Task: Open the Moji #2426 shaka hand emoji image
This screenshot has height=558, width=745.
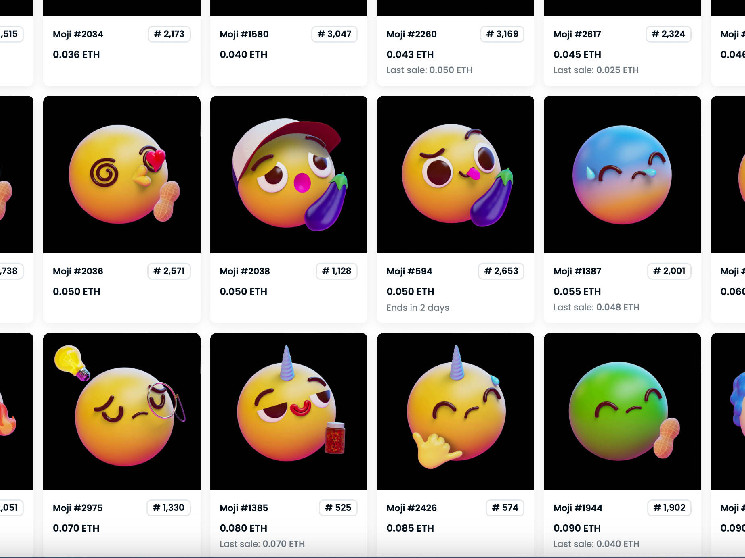Action: [455, 411]
